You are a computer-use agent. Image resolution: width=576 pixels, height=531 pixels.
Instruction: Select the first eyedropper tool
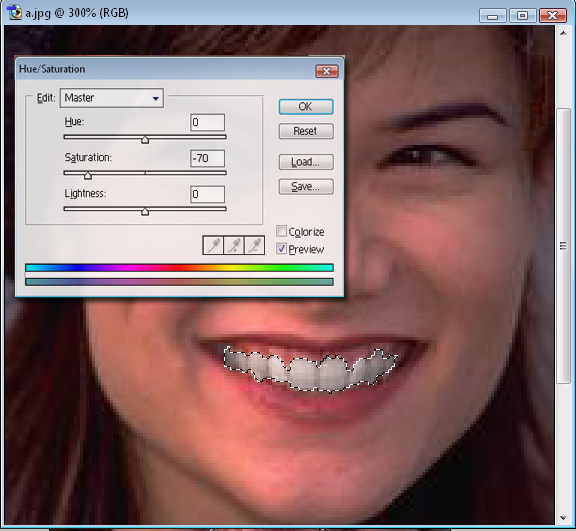pyautogui.click(x=213, y=245)
